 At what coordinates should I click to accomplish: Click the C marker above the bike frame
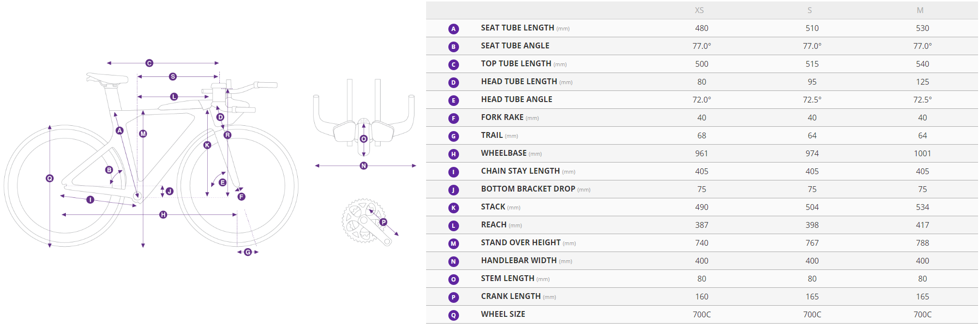tap(149, 63)
